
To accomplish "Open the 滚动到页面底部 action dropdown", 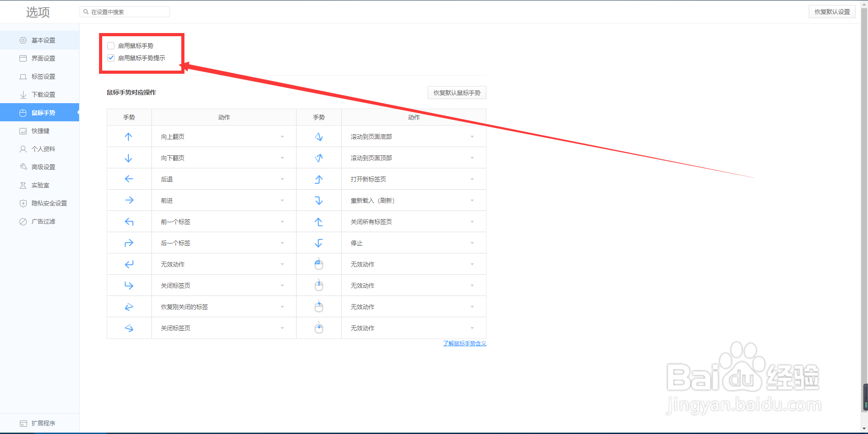I will point(414,137).
